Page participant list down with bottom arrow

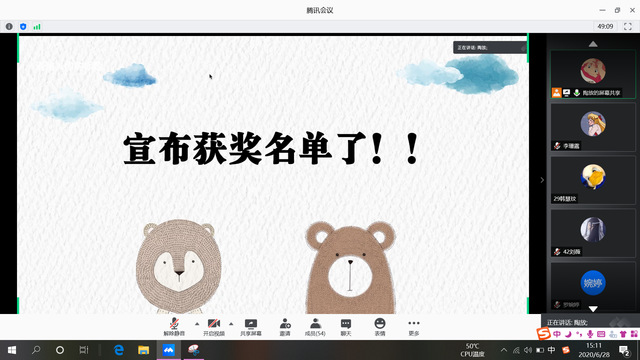(x=593, y=309)
